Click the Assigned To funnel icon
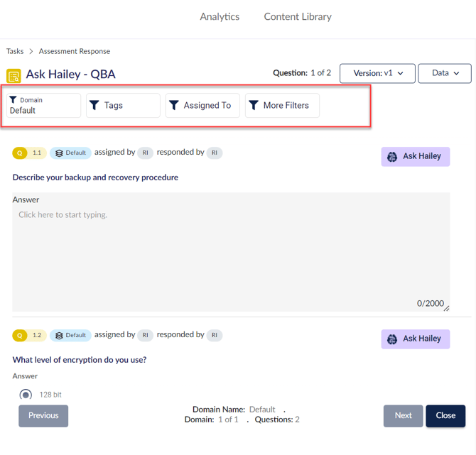476x455 pixels. pos(174,105)
